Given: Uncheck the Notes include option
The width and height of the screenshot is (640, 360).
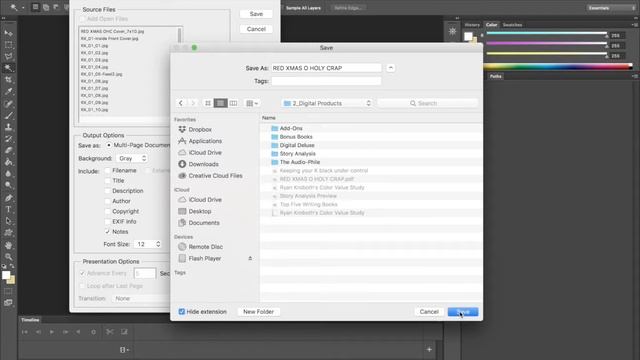Looking at the screenshot, I should [108, 231].
